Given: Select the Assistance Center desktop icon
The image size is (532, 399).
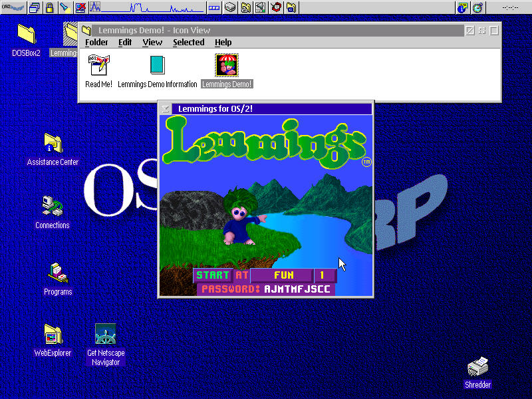Looking at the screenshot, I should pyautogui.click(x=53, y=149).
